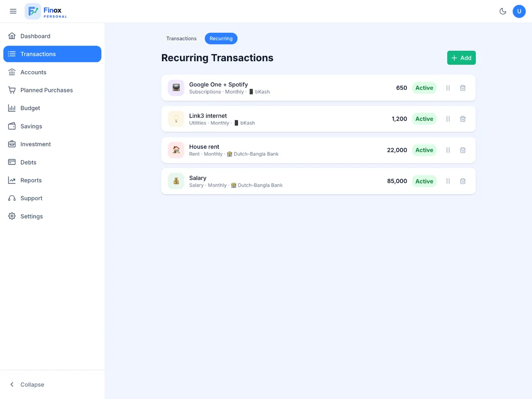The width and height of the screenshot is (532, 399).
Task: Delete the Google One + Spotify recurring
Action: [x=463, y=88]
